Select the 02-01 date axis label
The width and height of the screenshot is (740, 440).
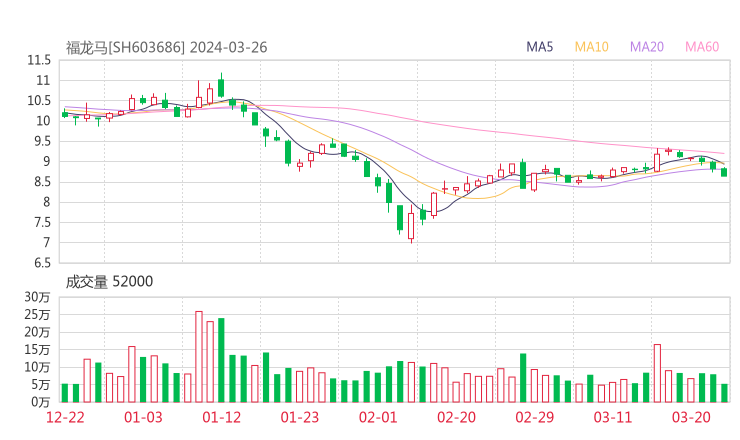[x=378, y=417]
